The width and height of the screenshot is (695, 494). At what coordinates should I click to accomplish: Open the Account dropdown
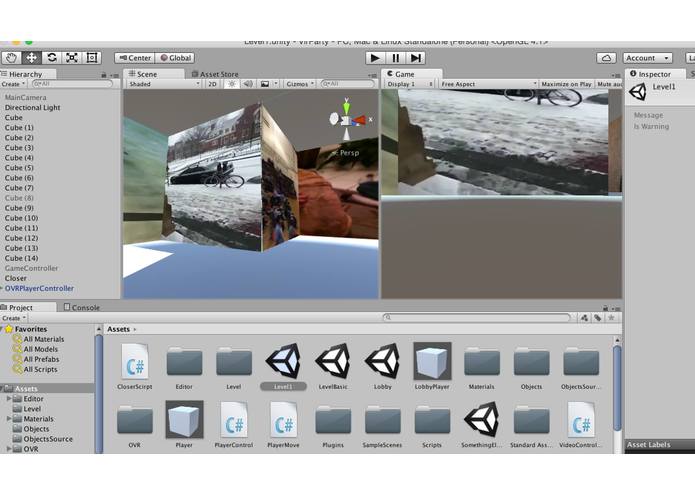[648, 58]
